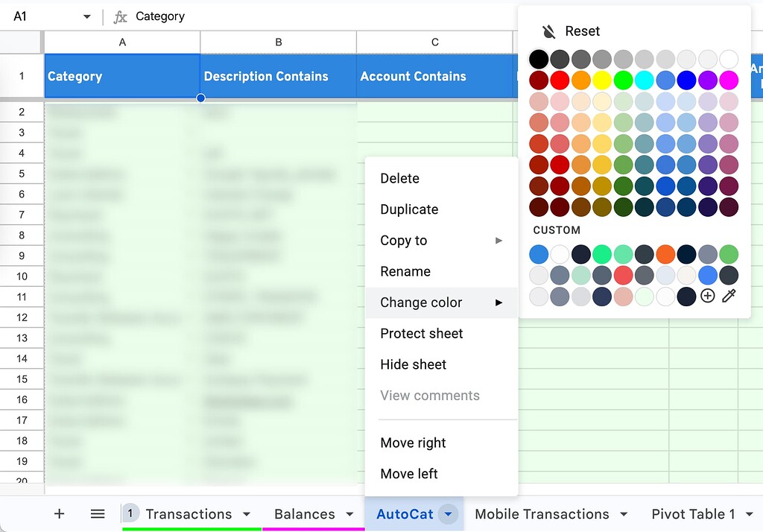Open the all sheets list icon
Viewport: 763px width, 532px height.
[x=98, y=513]
